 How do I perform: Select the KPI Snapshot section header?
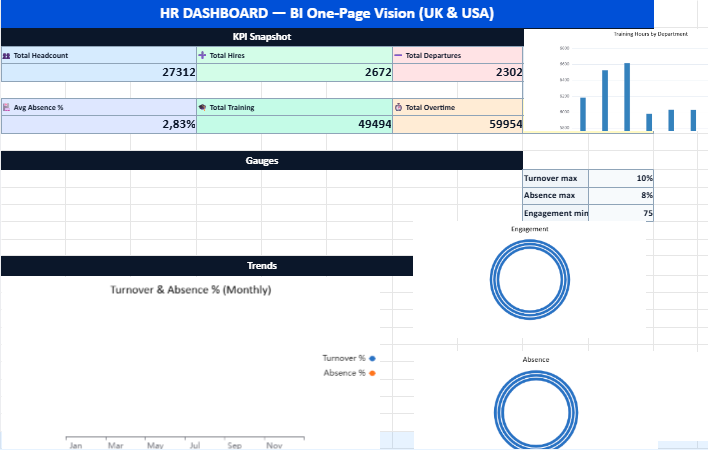pyautogui.click(x=262, y=37)
